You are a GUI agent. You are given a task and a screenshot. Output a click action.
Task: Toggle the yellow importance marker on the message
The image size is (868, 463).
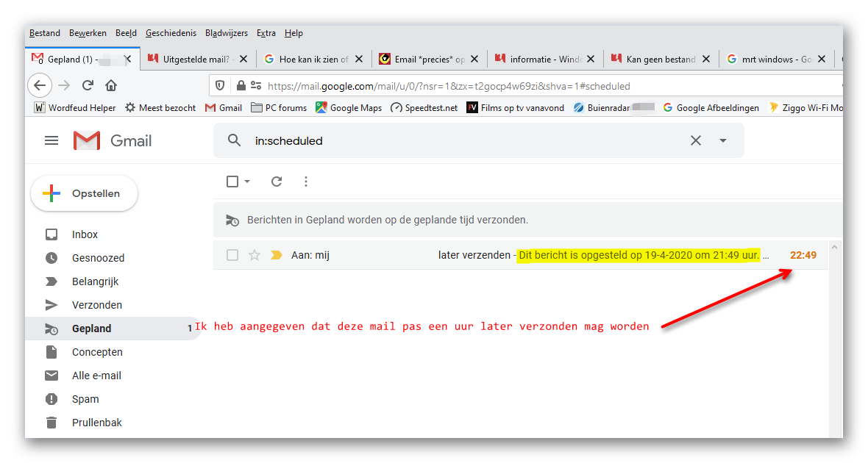[277, 255]
